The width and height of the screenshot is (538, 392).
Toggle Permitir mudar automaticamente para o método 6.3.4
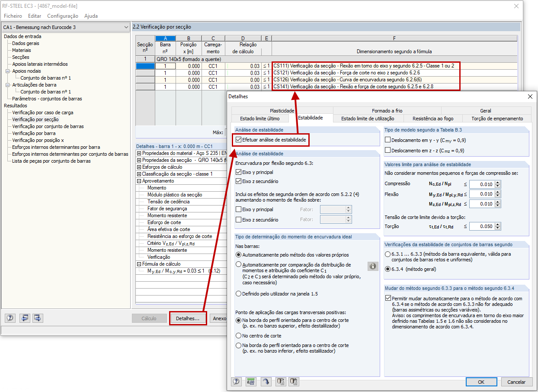click(x=387, y=299)
